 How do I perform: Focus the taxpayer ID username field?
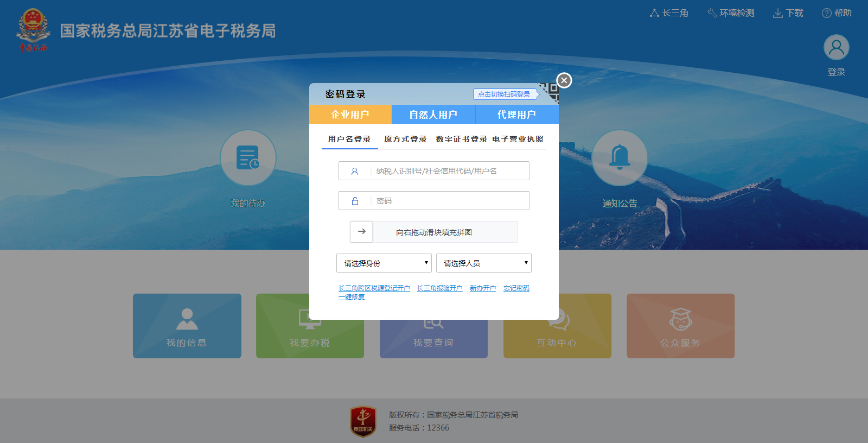point(434,171)
